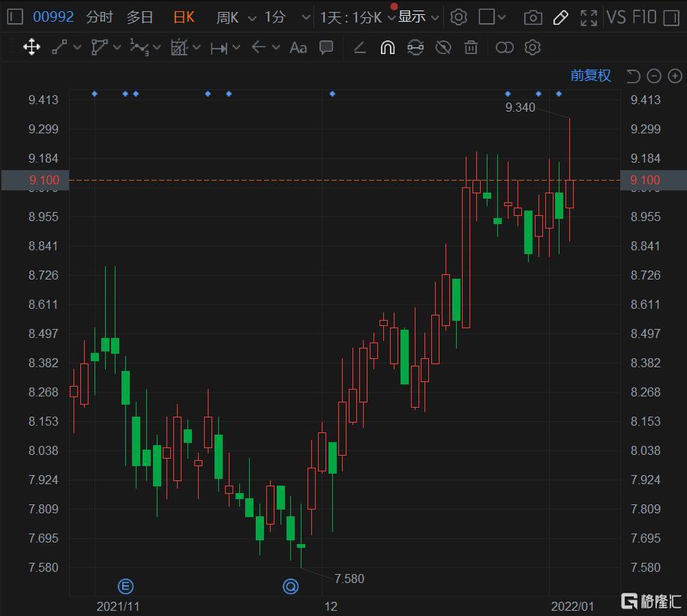Select the 日K daily candlestick tab
The image size is (687, 616).
pyautogui.click(x=184, y=17)
